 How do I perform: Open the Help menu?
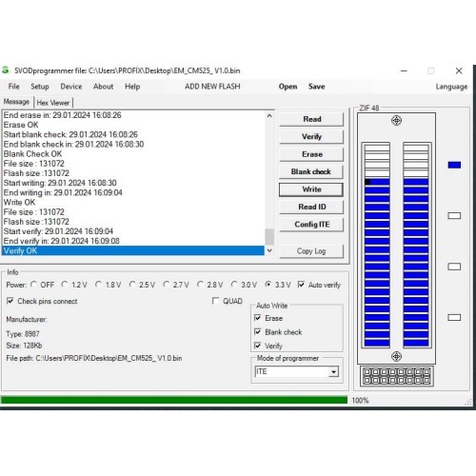(132, 87)
